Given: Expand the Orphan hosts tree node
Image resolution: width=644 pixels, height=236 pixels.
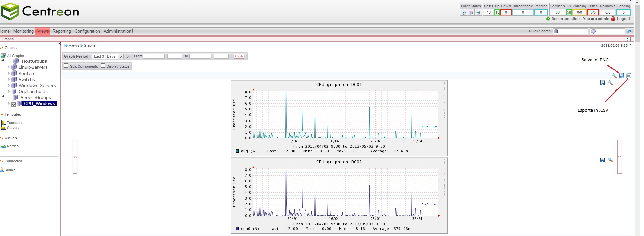Looking at the screenshot, I should click(9, 91).
